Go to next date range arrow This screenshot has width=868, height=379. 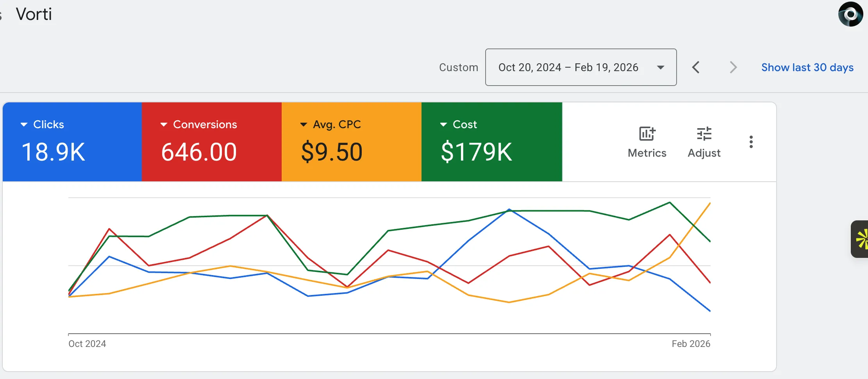coord(733,67)
